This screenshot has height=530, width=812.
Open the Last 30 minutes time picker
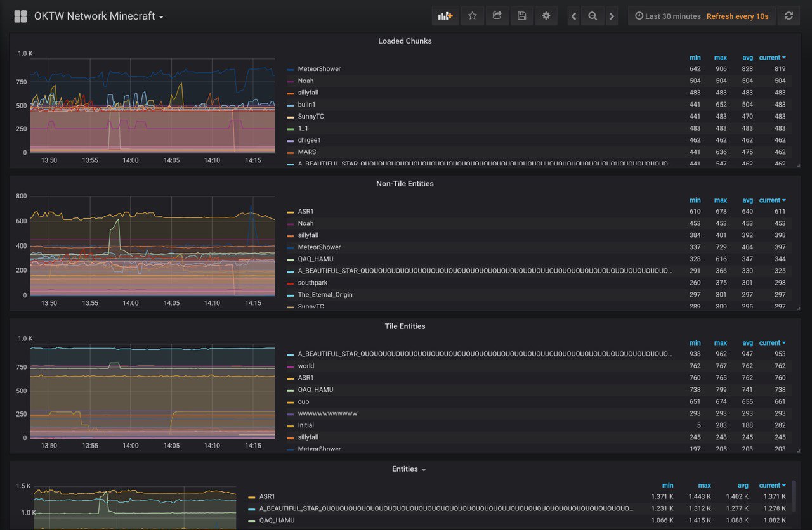(668, 16)
